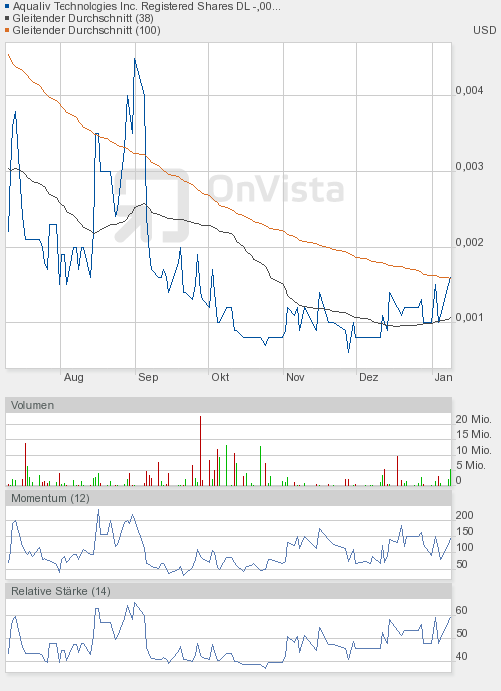Click the 100 momentum axis value
The image size is (501, 691).
coord(464,547)
